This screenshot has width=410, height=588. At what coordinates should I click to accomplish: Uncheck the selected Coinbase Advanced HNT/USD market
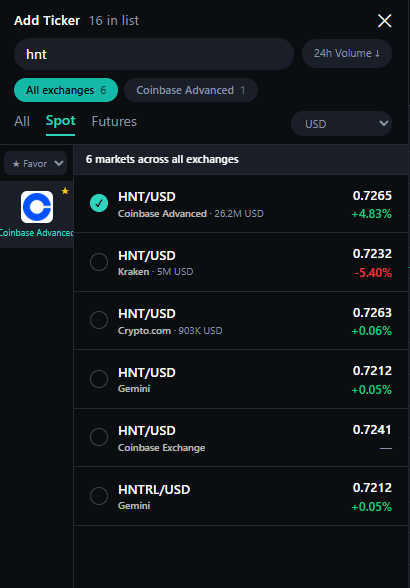[99, 203]
